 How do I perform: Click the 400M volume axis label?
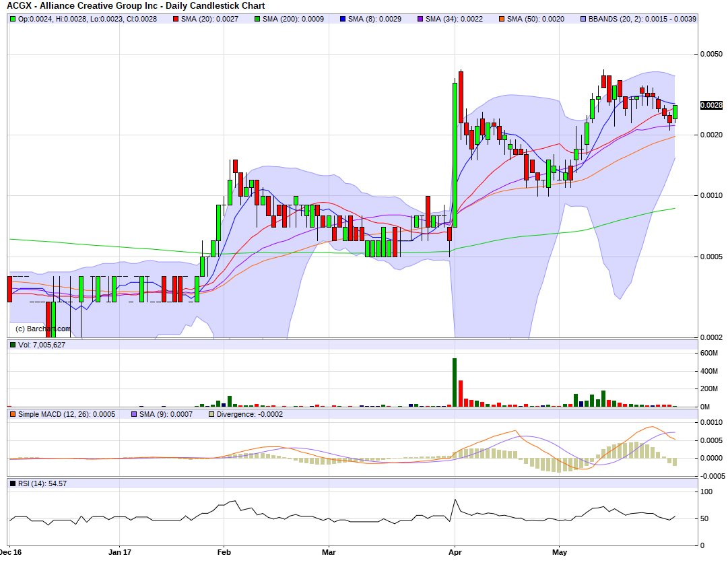[709, 371]
